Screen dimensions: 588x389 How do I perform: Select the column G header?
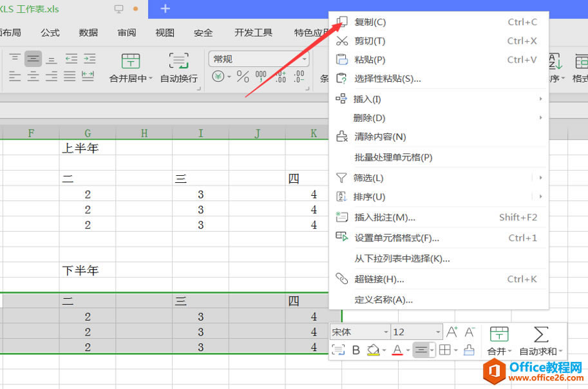click(x=88, y=133)
